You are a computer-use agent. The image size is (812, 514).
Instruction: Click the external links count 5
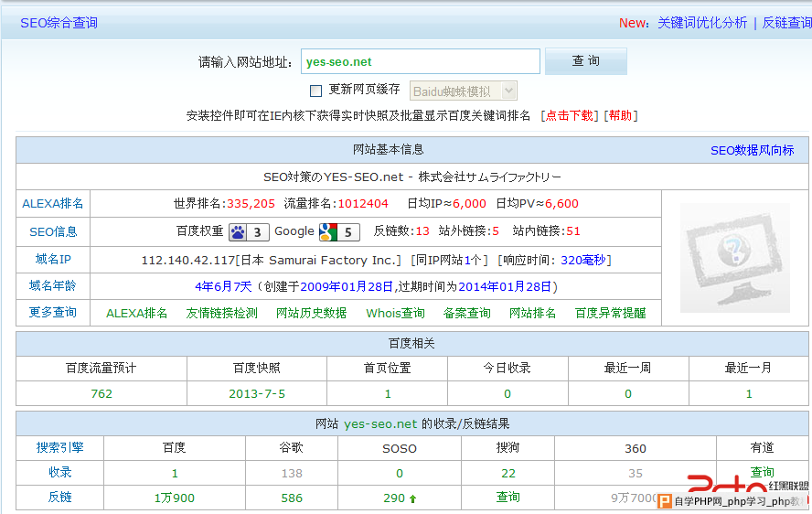(x=496, y=231)
